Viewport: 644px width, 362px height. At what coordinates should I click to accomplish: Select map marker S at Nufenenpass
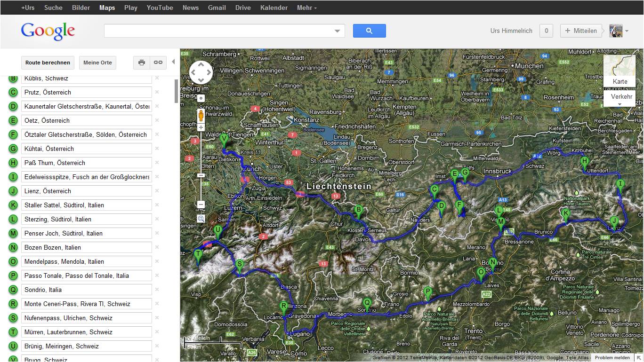click(239, 267)
